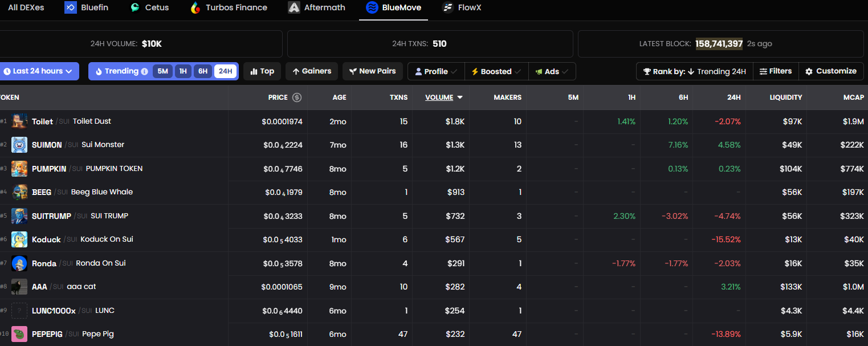868x346 pixels.
Task: Click the SUIMON 6H change 7.16%
Action: click(678, 145)
